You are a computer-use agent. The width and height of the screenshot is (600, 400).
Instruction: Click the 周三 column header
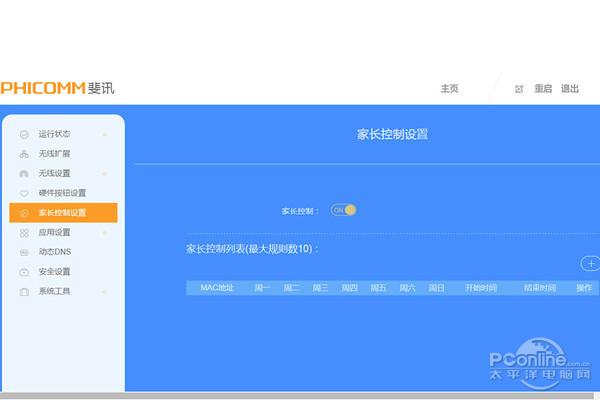320,288
